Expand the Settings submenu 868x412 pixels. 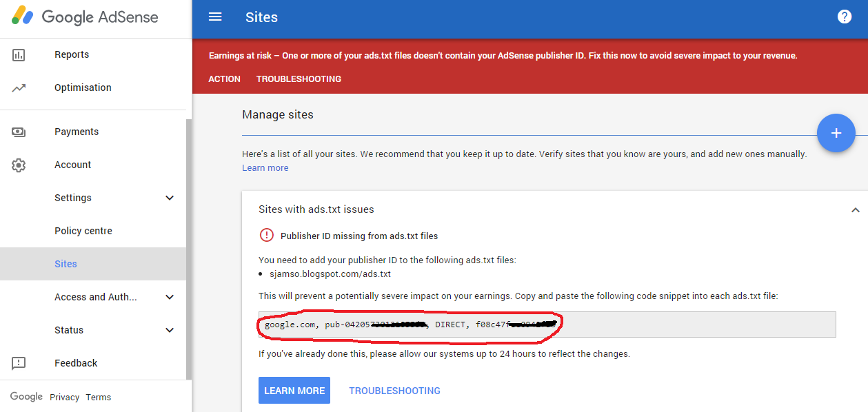(170, 198)
